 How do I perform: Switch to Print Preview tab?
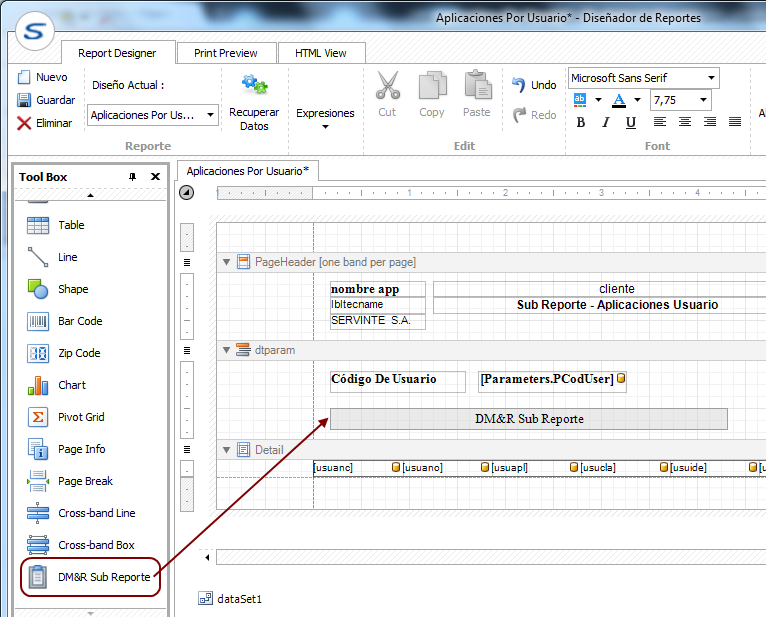225,53
